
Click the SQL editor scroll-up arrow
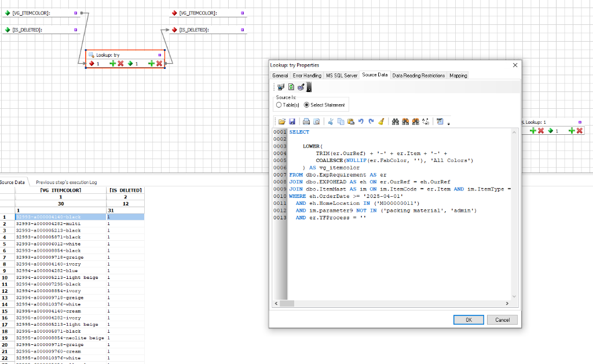click(x=514, y=133)
